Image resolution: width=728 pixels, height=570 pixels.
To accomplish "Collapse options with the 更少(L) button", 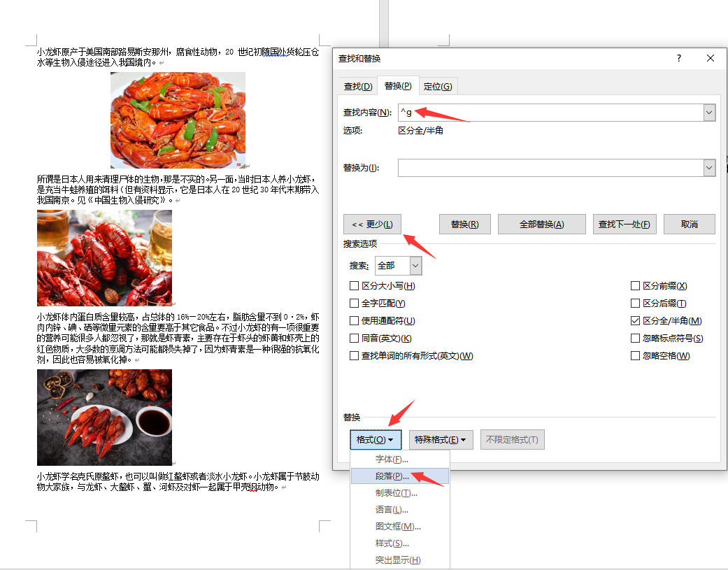I will click(372, 225).
